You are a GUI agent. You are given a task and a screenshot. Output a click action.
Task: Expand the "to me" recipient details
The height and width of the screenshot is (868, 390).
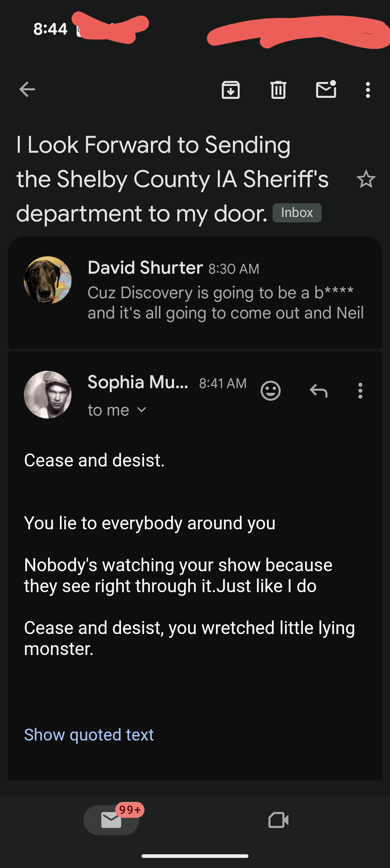pos(117,410)
